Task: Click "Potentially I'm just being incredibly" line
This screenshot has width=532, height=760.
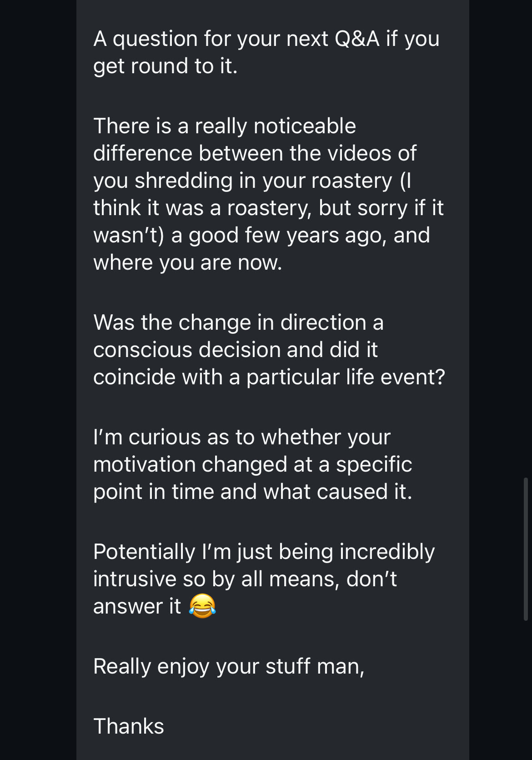Action: pyautogui.click(x=264, y=552)
